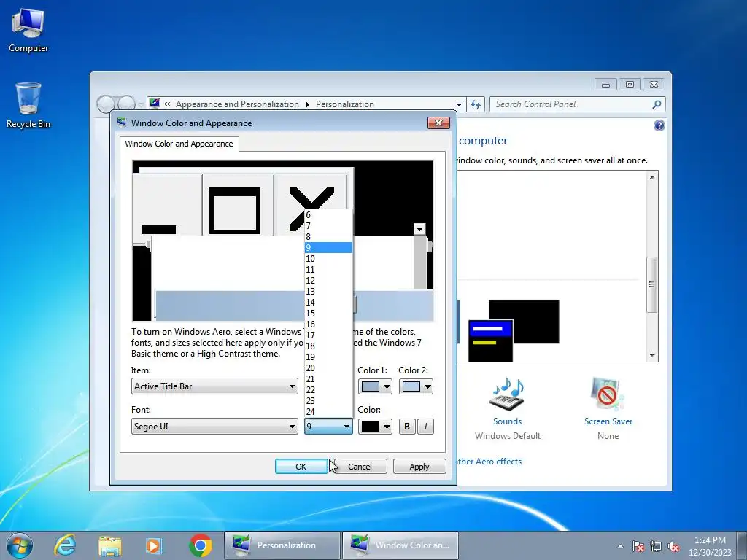Launch Google Chrome from taskbar
747x560 pixels.
tap(200, 545)
